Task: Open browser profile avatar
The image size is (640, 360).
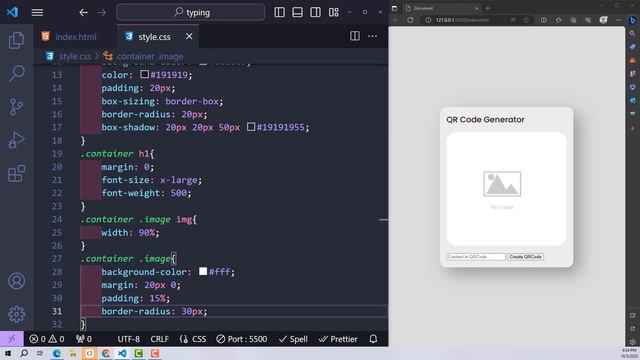Action: pos(603,20)
